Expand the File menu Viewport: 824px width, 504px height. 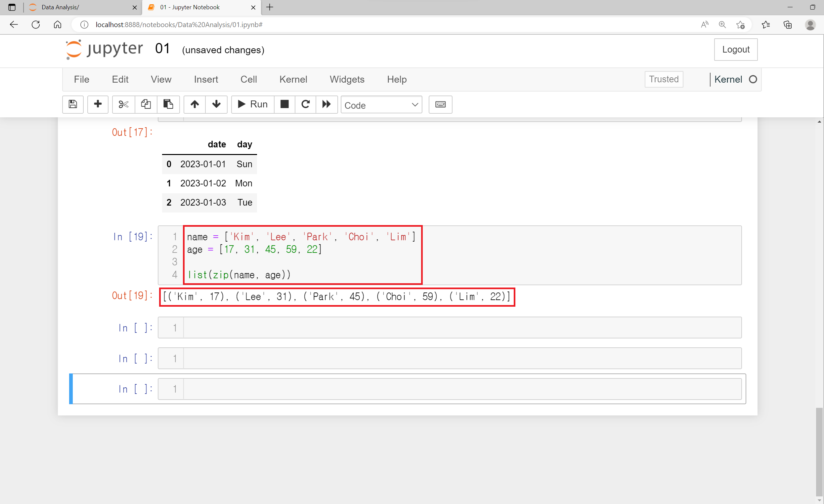point(81,79)
